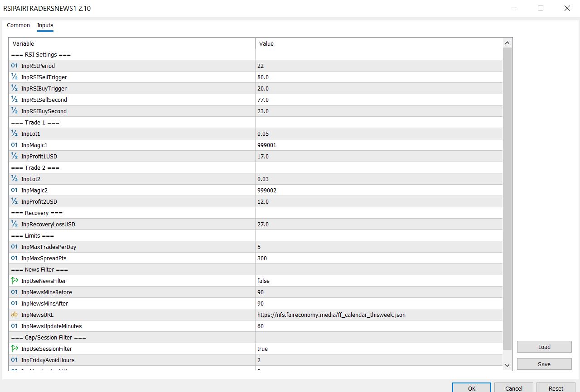Click the integer icon beside InpMagic2
The width and height of the screenshot is (580, 392).
tap(14, 190)
